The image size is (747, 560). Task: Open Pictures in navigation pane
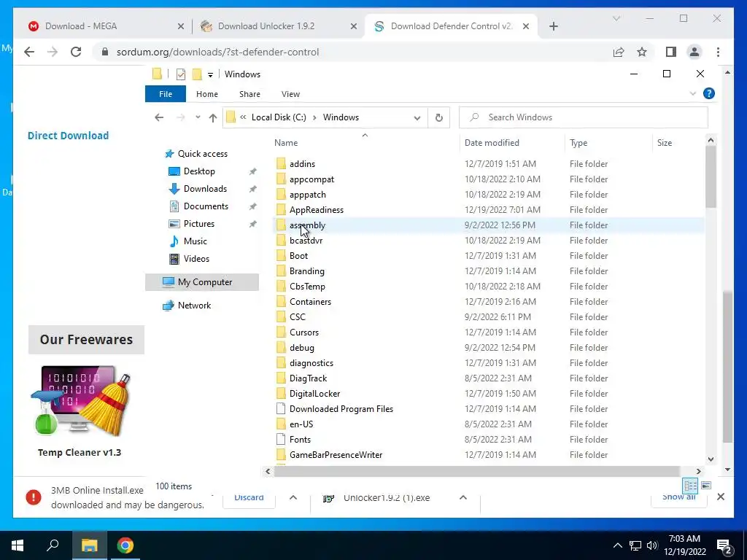click(x=198, y=224)
